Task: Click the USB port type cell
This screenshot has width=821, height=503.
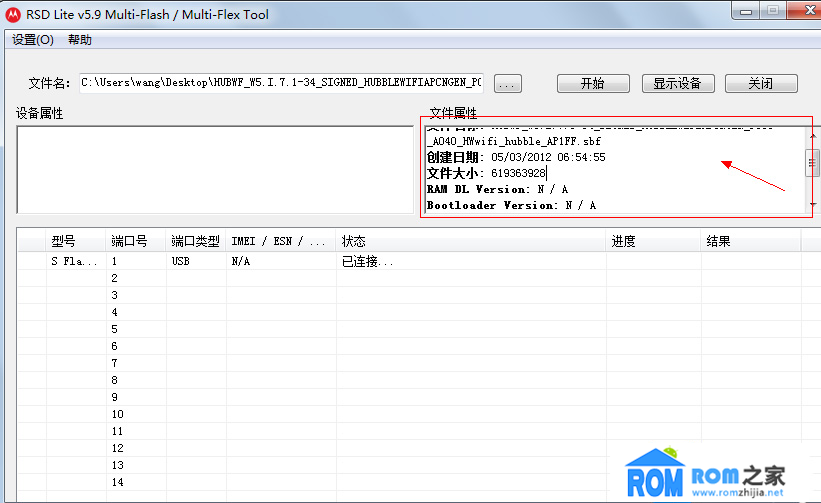Action: click(181, 261)
